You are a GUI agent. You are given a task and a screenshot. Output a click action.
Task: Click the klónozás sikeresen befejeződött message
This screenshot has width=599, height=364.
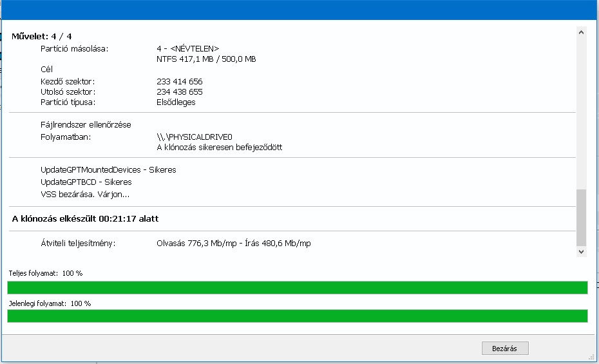tap(219, 148)
